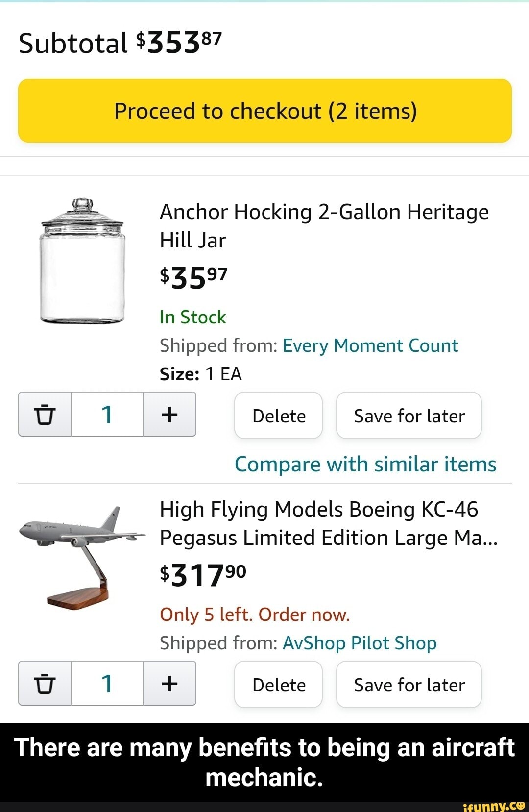Click the quantity field of the Hill Jar
Image resolution: width=529 pixels, height=812 pixels.
tap(107, 415)
